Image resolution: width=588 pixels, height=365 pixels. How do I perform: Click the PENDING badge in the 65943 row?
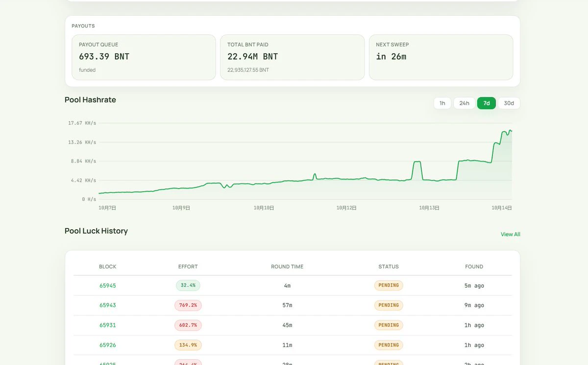389,305
